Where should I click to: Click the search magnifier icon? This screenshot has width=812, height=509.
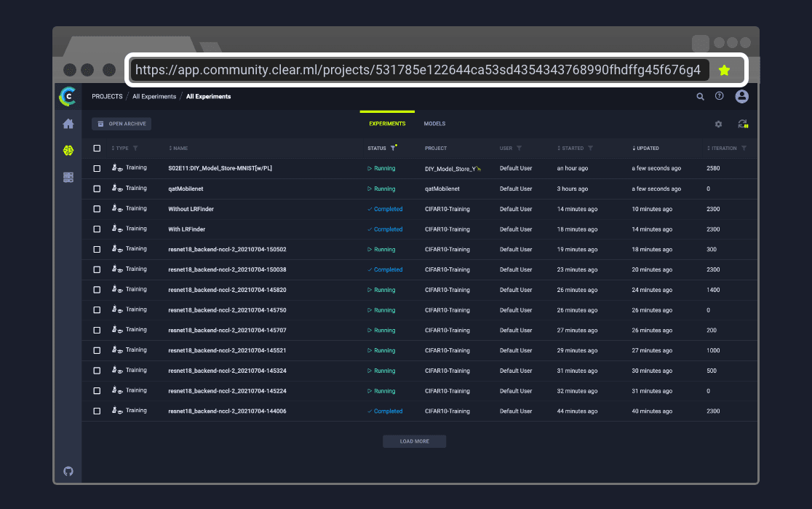tap(700, 96)
